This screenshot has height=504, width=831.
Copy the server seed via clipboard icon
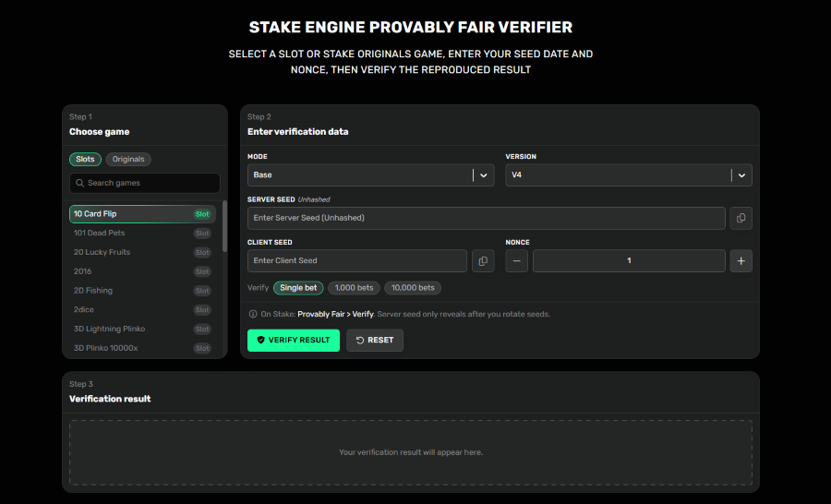(x=741, y=218)
